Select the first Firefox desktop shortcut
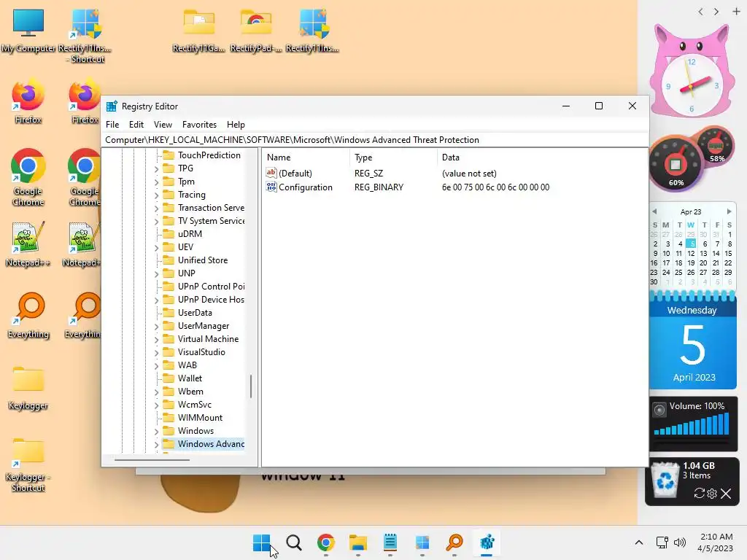This screenshot has width=747, height=560. pos(28,102)
